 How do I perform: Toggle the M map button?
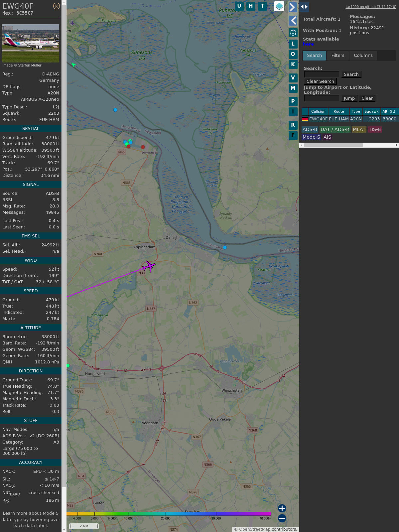click(x=293, y=88)
